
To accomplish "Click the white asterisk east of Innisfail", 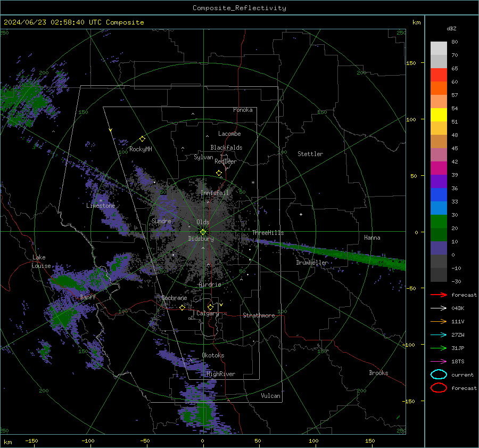I will pyautogui.click(x=253, y=183).
